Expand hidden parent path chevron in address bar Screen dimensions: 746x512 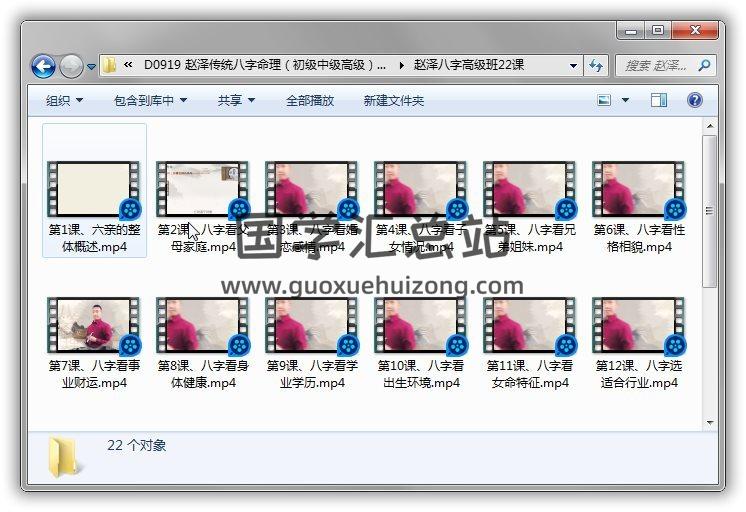(128, 65)
